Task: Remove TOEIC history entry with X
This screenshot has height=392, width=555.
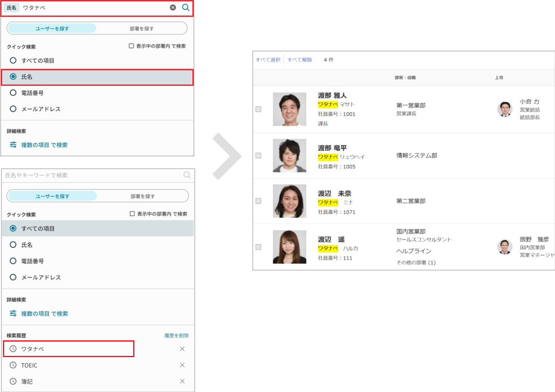Action: tap(182, 365)
